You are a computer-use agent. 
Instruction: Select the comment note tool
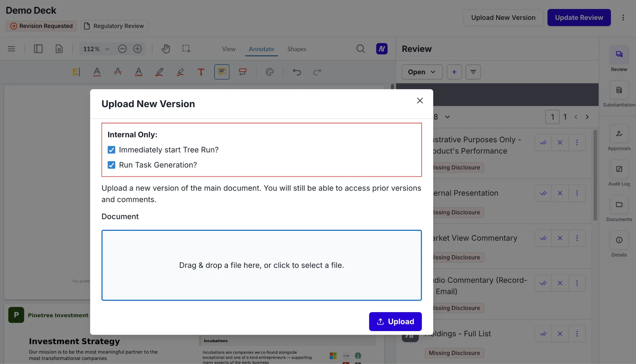click(222, 72)
